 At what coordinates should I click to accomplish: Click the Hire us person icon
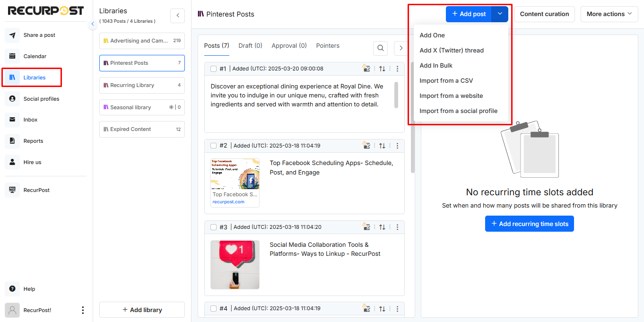pyautogui.click(x=12, y=162)
